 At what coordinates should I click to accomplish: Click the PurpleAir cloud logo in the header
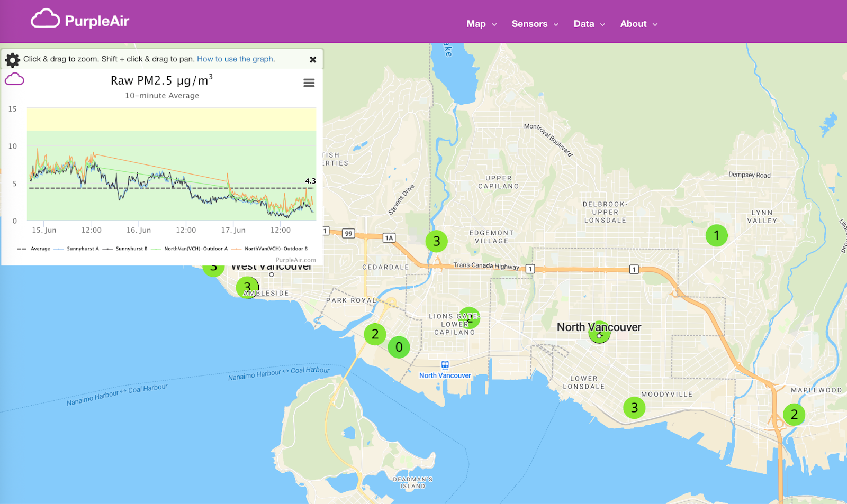tap(80, 20)
